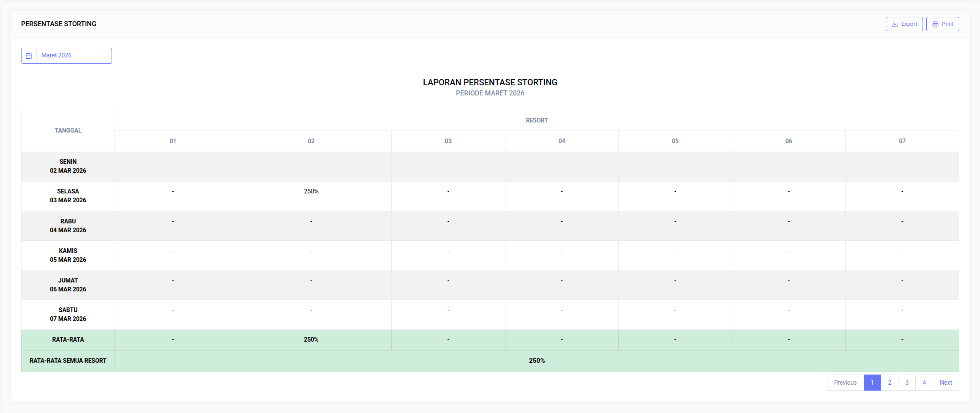Go to page 2 of the report
980x413 pixels.
pyautogui.click(x=890, y=383)
